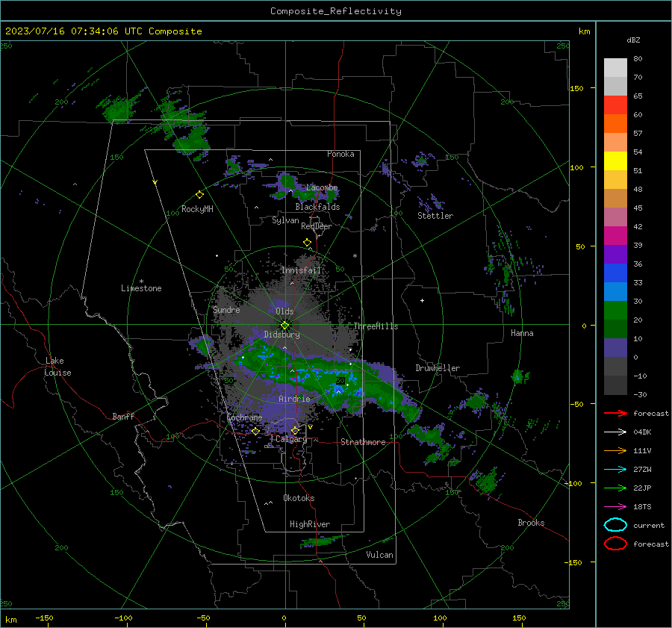Click the magenta 18TS arrow legend icon
This screenshot has width=672, height=628.
coord(615,507)
